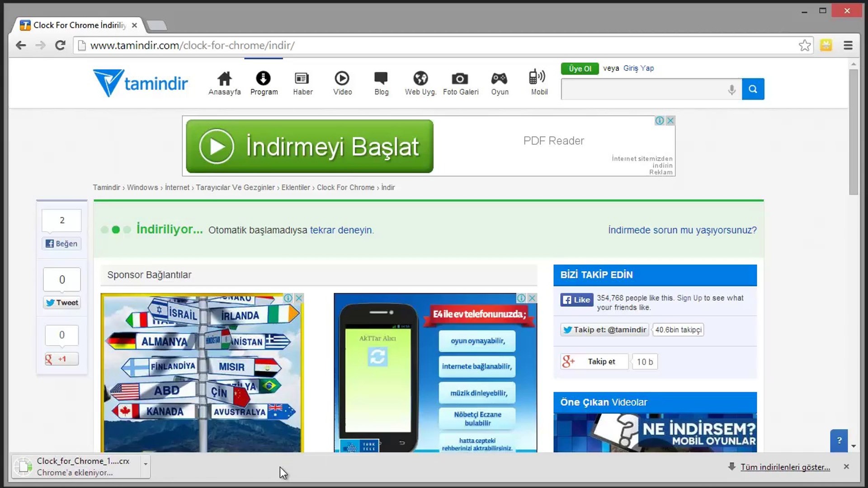The image size is (868, 488).
Task: Click the blue search magnifier button
Action: (x=753, y=89)
